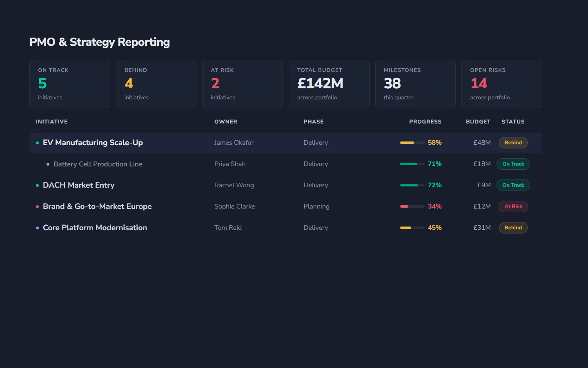Image resolution: width=588 pixels, height=368 pixels.
Task: Click the EV Manufacturing Scale-Up status dot
Action: click(x=37, y=143)
